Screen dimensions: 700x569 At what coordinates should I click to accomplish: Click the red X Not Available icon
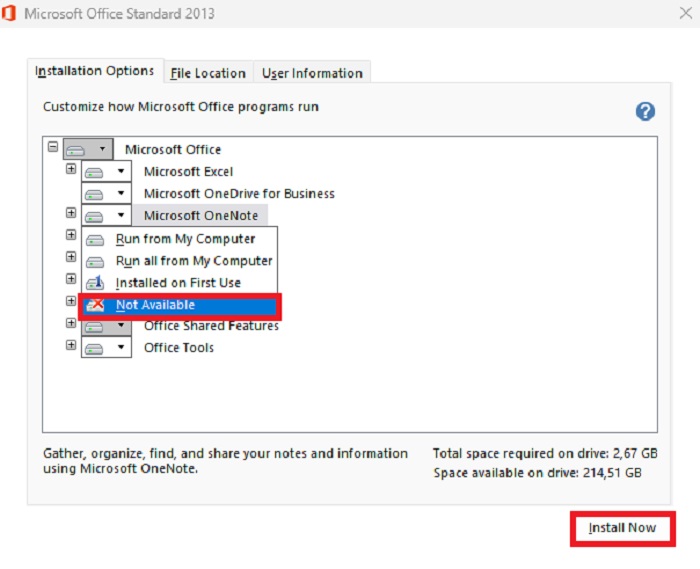coord(95,305)
